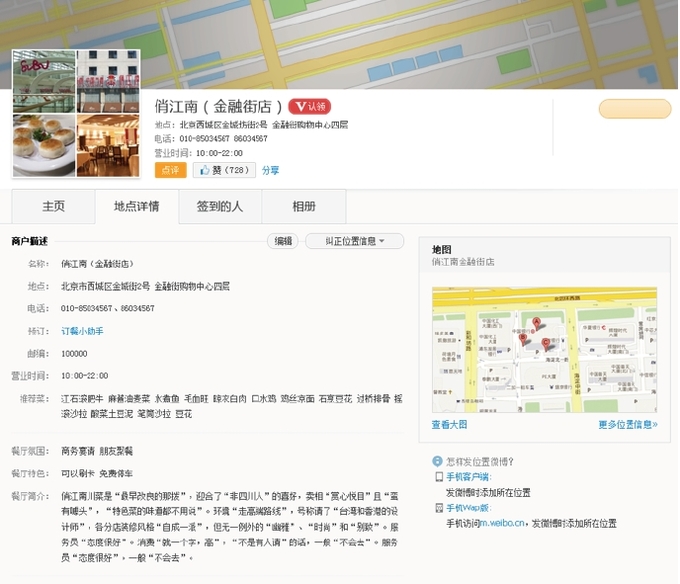Click the 俏江南金融街店 map subtitle
The height and width of the screenshot is (584, 680).
(x=463, y=262)
